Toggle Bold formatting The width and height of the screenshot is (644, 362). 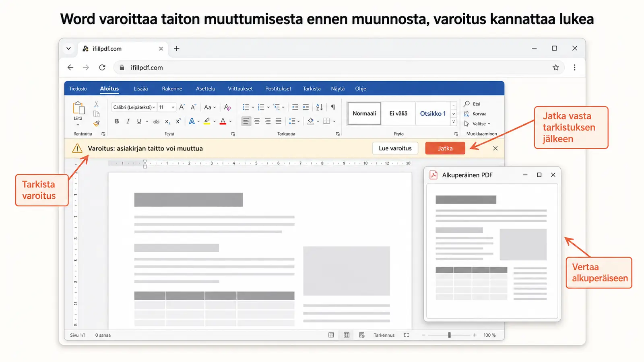[x=117, y=121]
